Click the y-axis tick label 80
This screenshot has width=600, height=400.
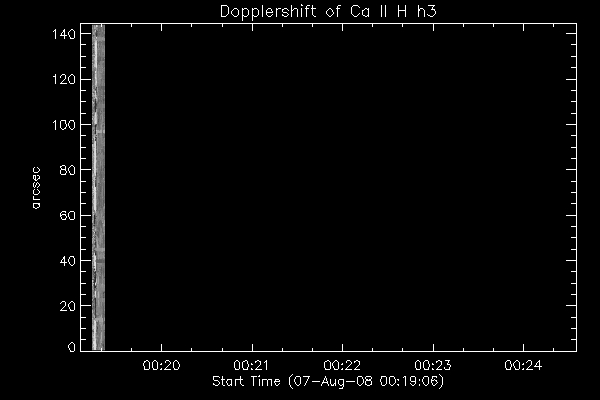click(68, 170)
